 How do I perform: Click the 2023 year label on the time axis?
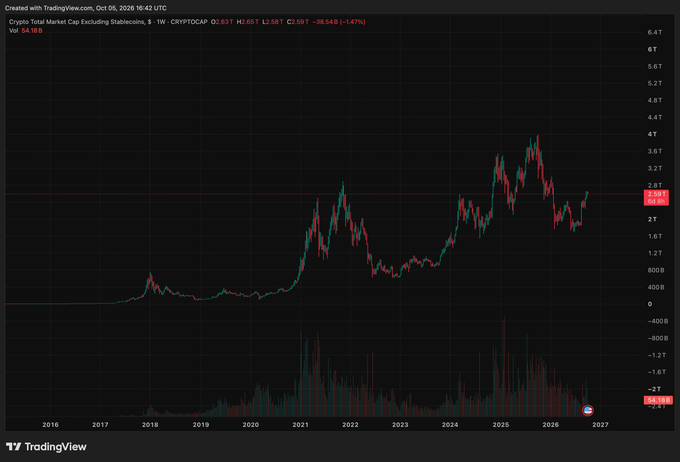[400, 425]
